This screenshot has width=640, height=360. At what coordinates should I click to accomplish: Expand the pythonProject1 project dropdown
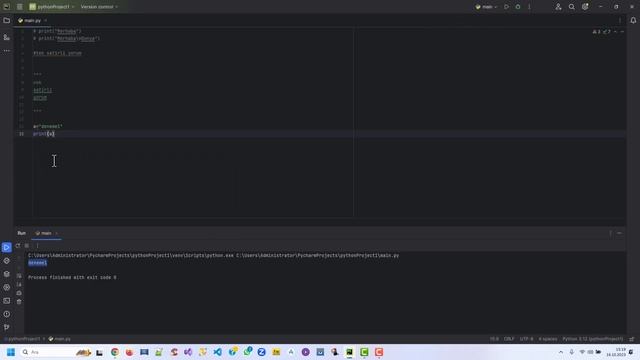52,7
